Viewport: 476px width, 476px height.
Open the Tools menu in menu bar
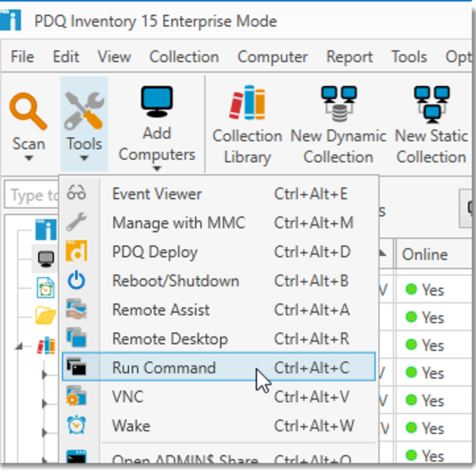tap(409, 57)
